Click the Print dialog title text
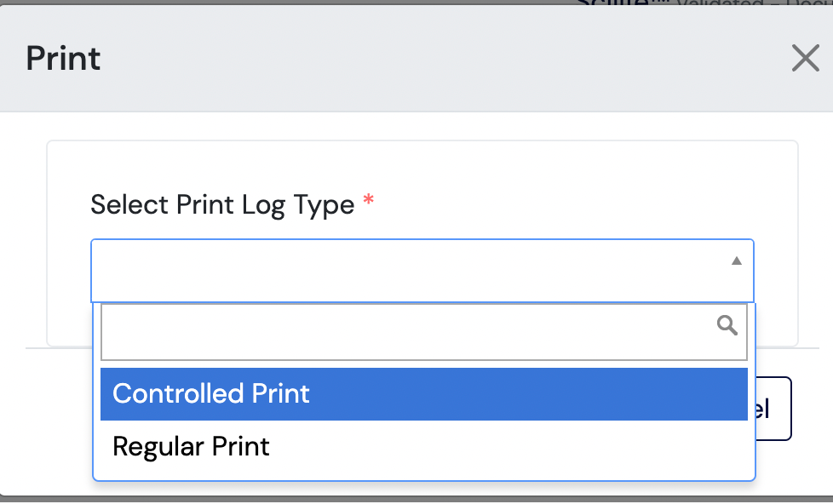The width and height of the screenshot is (833, 504). tap(63, 58)
